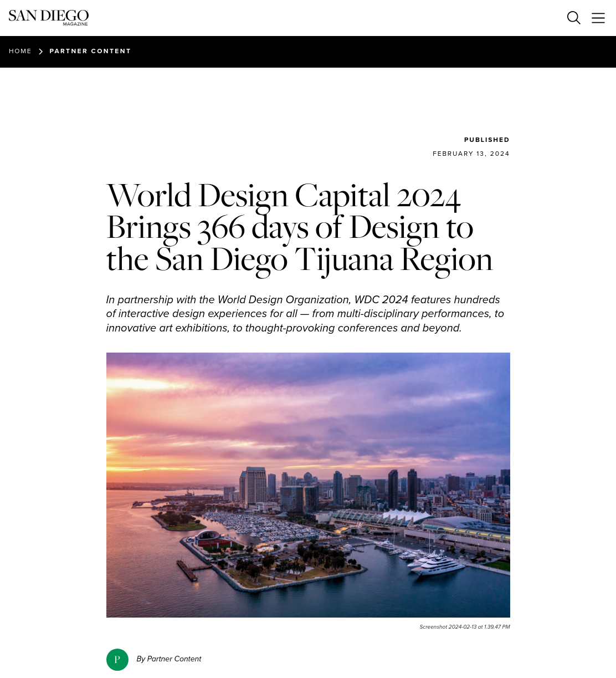Click the Screenshot 2024-02-13 image caption
The image size is (616, 678).
(465, 627)
